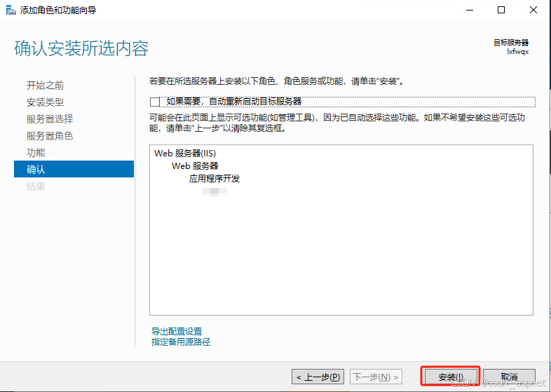Enable automatic restart of target server checkbox
The width and height of the screenshot is (551, 392).
tap(155, 102)
